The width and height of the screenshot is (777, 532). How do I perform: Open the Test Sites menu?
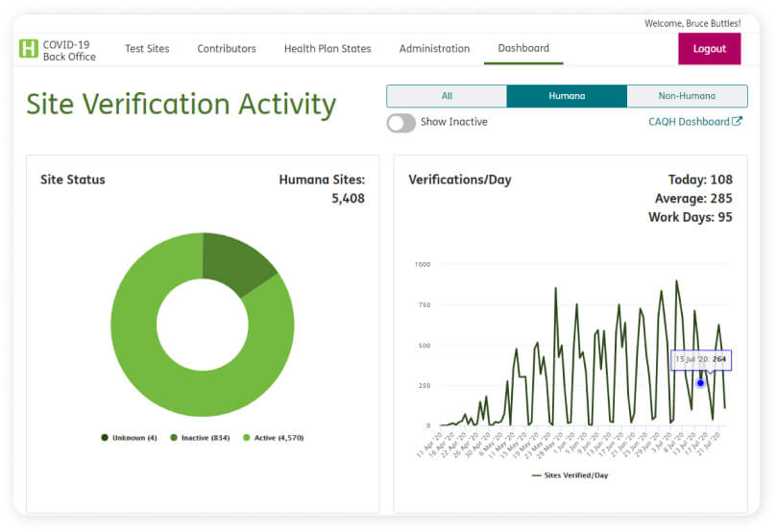(147, 49)
